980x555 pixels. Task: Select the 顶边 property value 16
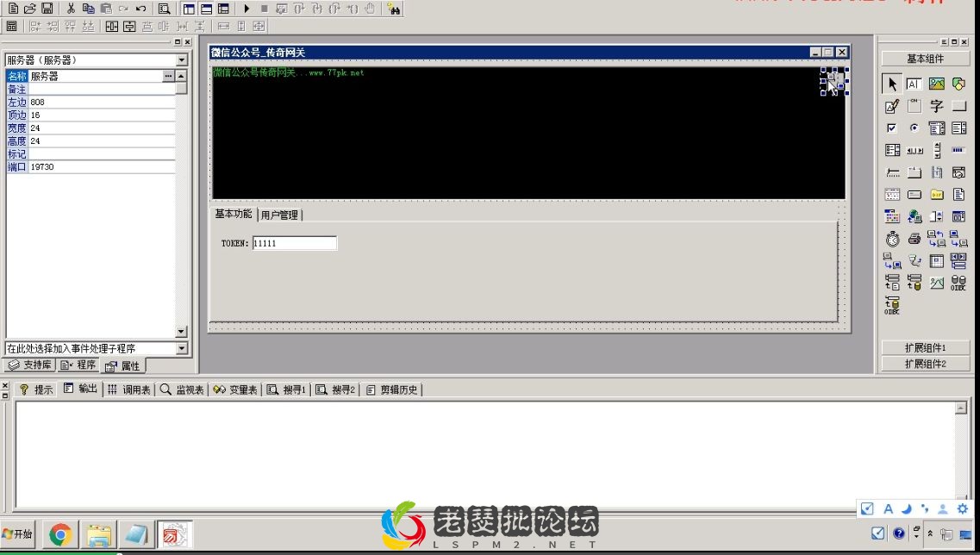point(102,115)
